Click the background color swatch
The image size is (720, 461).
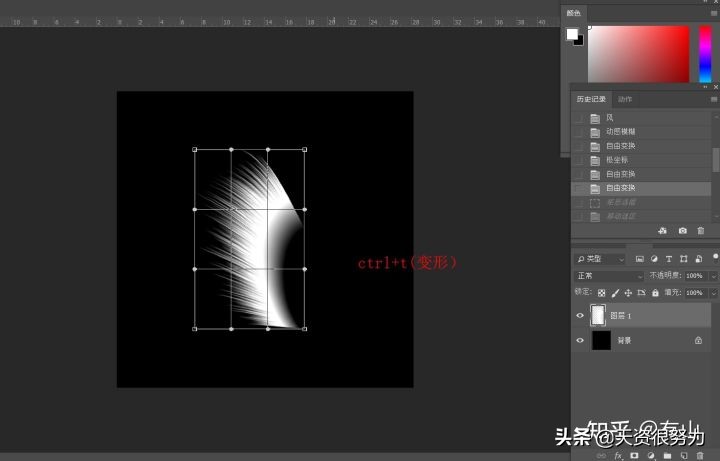[x=579, y=42]
